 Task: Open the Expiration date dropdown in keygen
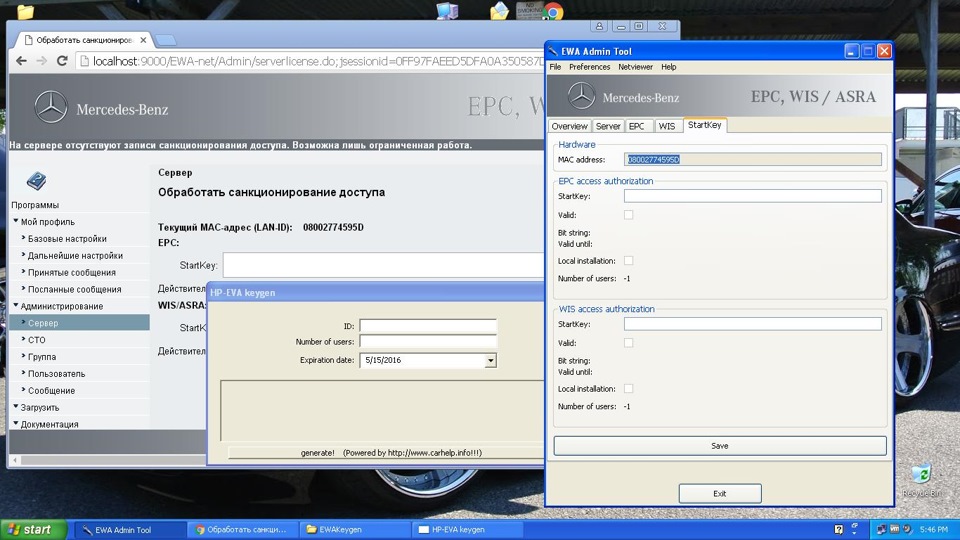490,361
